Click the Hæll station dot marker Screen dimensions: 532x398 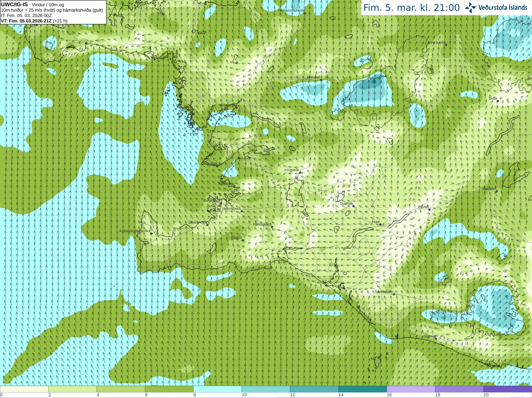380,224
